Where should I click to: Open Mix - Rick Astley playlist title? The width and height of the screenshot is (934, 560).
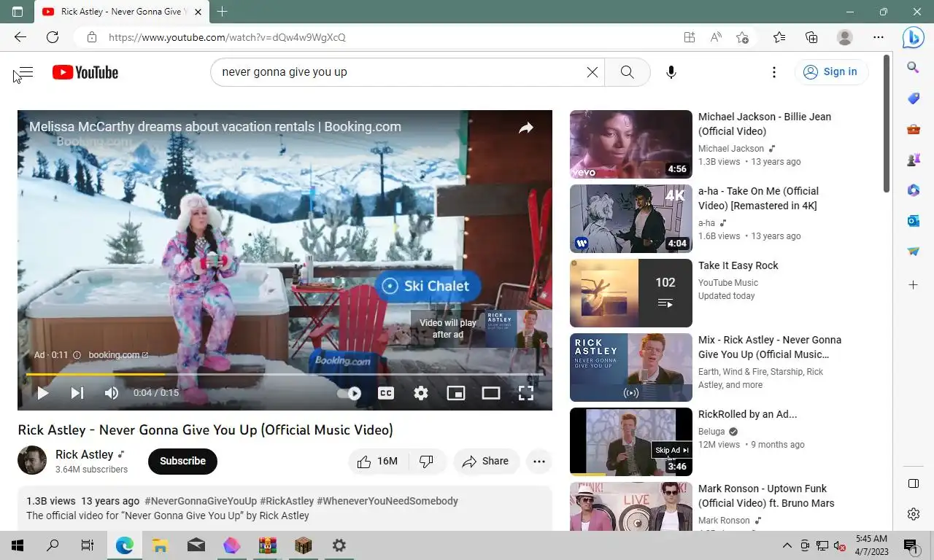coord(770,347)
